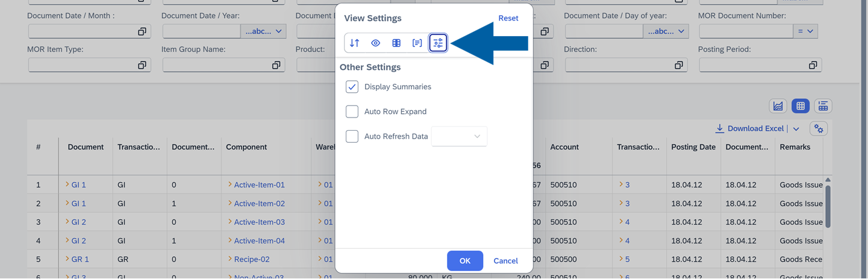The width and height of the screenshot is (868, 279).
Task: Expand the Download Excel options arrow
Action: (x=796, y=128)
